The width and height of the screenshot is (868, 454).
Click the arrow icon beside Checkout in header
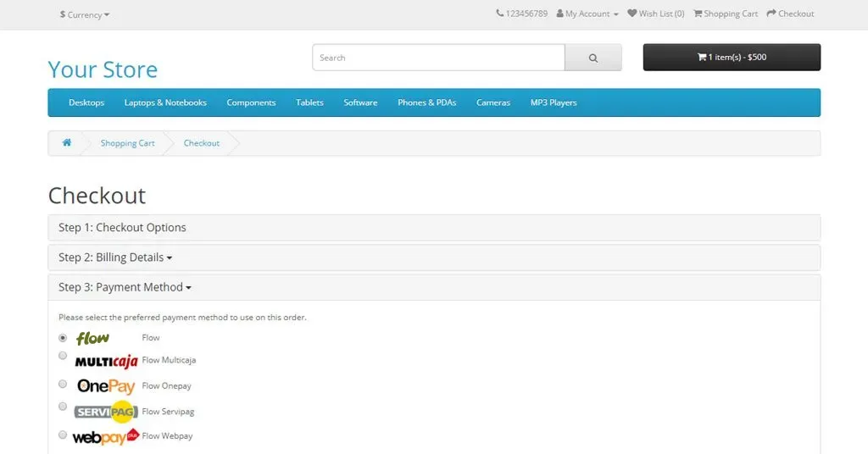click(771, 14)
